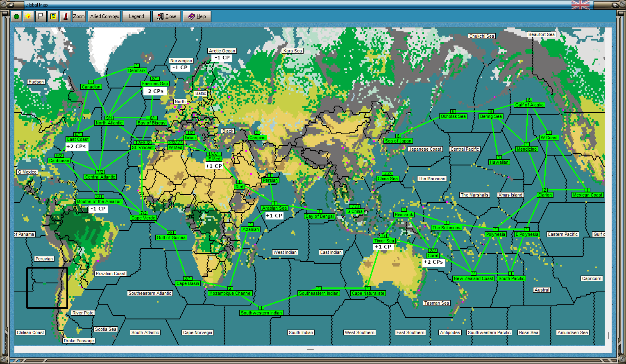Click the Caribbean sea area label
Screen dimensions: 626x364
pyautogui.click(x=59, y=161)
